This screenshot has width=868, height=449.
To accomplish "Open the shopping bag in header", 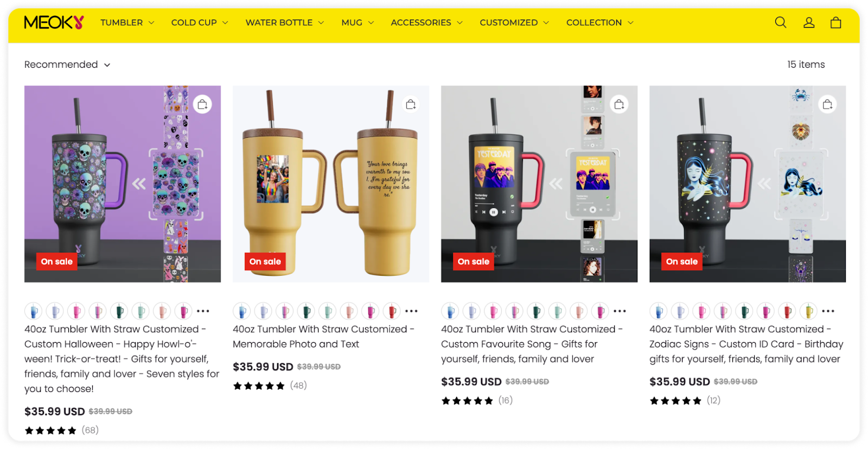I will 836,22.
